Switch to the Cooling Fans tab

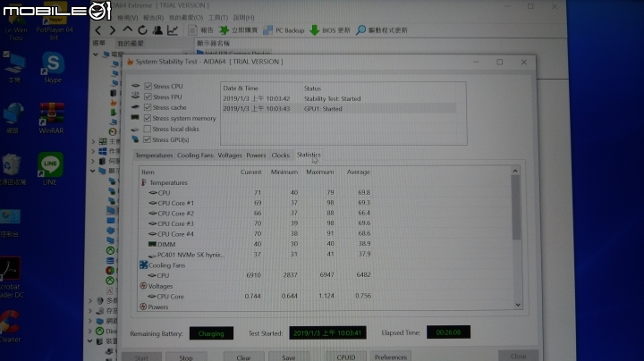(x=195, y=155)
